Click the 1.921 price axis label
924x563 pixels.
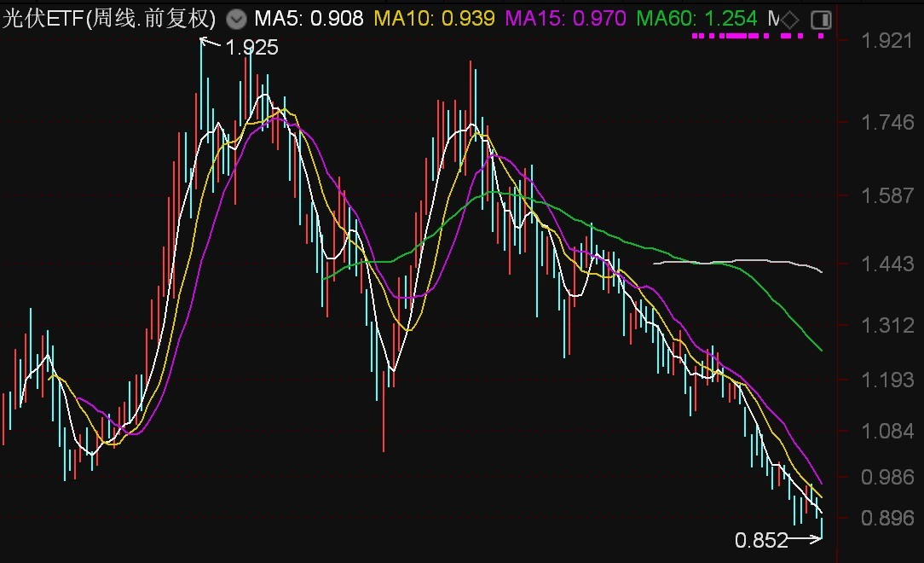[888, 41]
